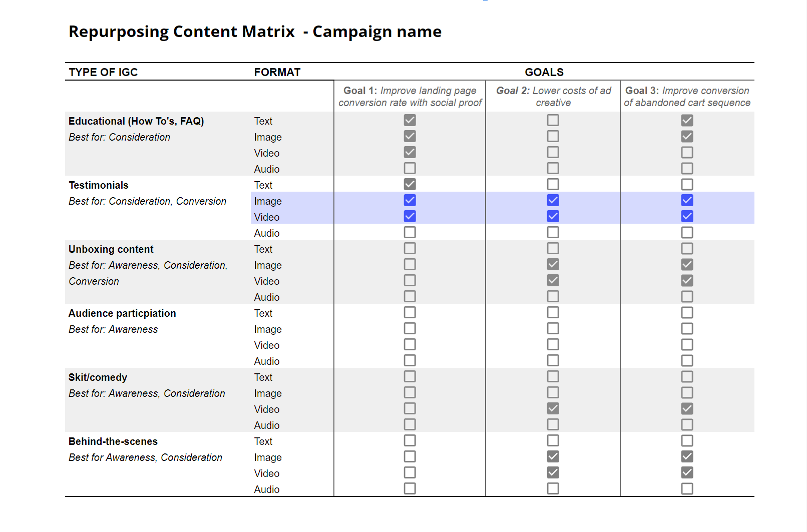Uncheck Unboxing content Image checkbox under Goal 2
Screen dimensions: 807x532
553,264
